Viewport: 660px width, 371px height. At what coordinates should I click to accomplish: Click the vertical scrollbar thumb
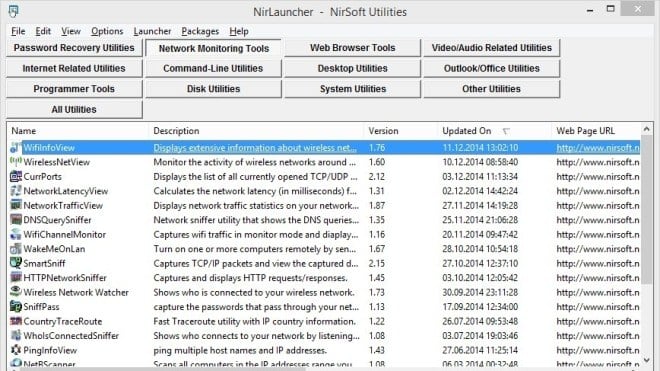point(647,209)
